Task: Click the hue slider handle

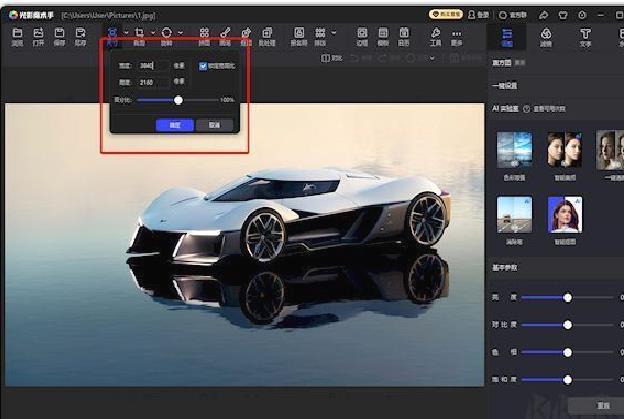Action: [567, 352]
